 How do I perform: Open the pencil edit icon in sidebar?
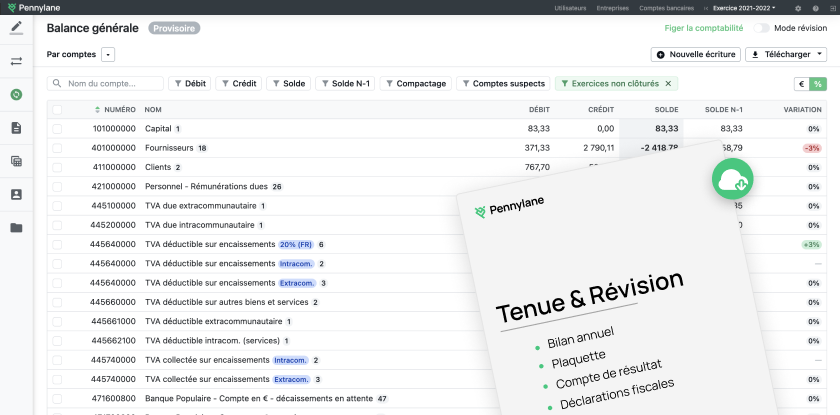[x=17, y=26]
